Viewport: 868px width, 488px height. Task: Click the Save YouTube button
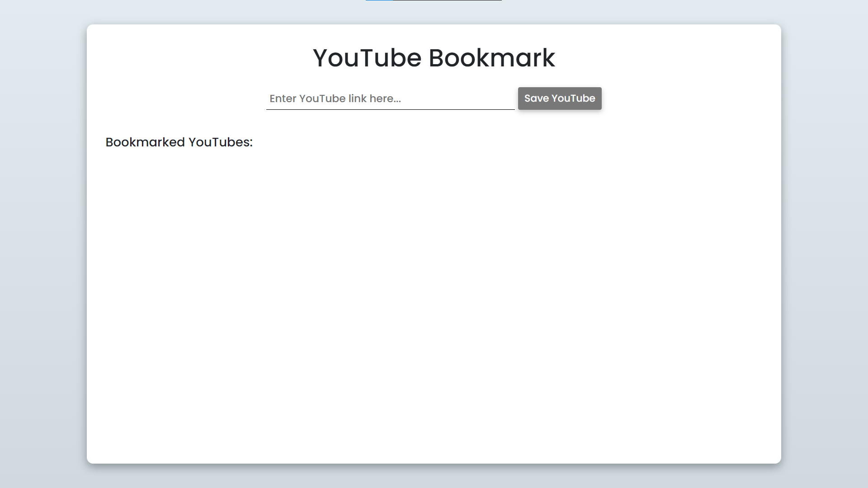point(560,99)
